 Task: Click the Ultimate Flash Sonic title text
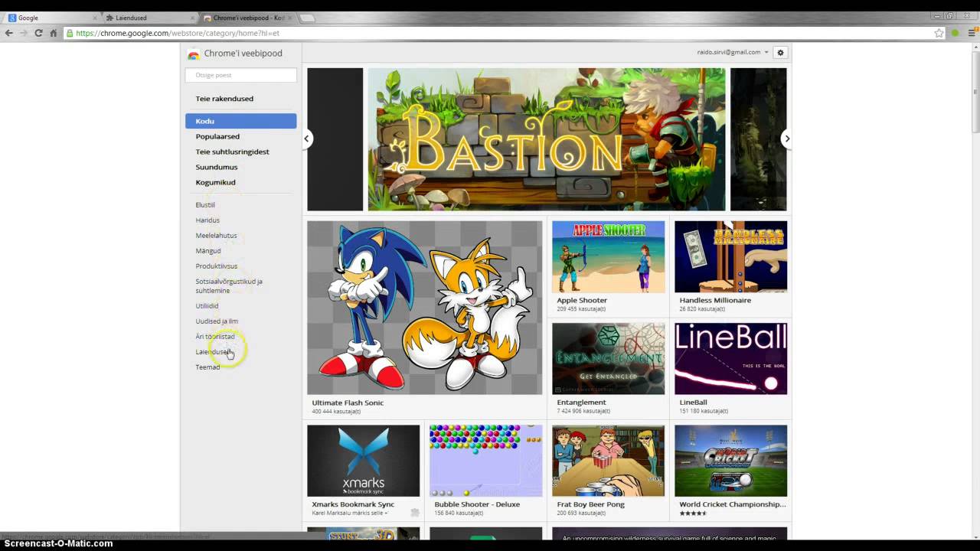pyautogui.click(x=348, y=403)
